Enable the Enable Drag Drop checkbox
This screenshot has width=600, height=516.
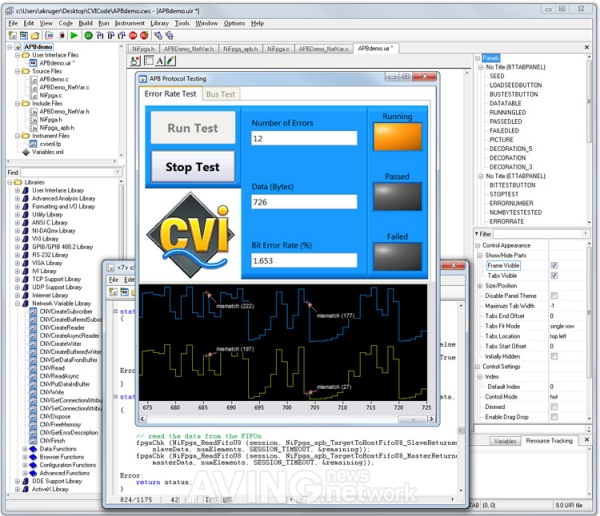pyautogui.click(x=554, y=417)
